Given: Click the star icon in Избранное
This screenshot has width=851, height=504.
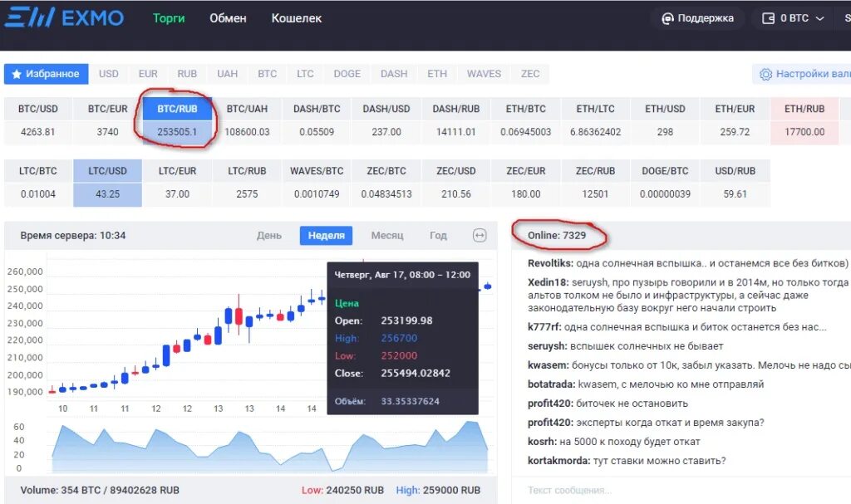Looking at the screenshot, I should (x=17, y=74).
